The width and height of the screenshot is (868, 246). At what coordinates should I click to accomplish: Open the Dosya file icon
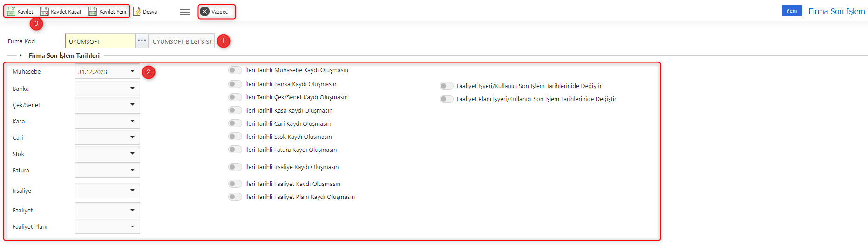pyautogui.click(x=137, y=12)
